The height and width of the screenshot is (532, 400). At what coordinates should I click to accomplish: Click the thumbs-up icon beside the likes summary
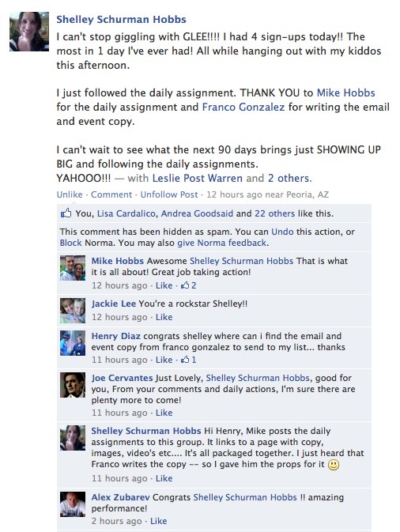pos(66,213)
